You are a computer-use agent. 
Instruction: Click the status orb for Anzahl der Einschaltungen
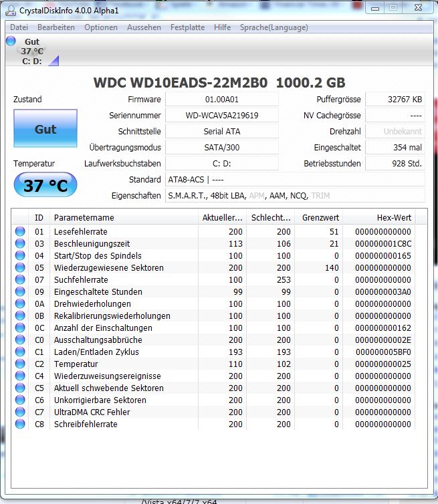pos(20,328)
